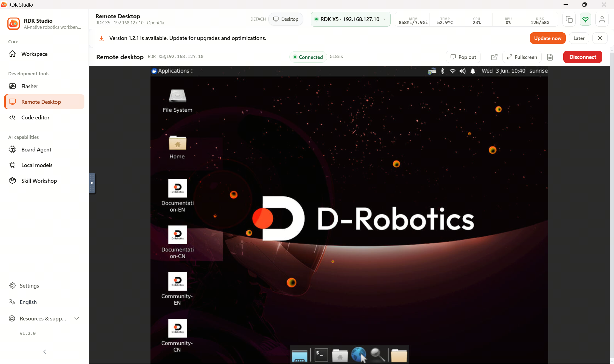Click the Connected status badge
The image size is (614, 364).
coord(308,57)
